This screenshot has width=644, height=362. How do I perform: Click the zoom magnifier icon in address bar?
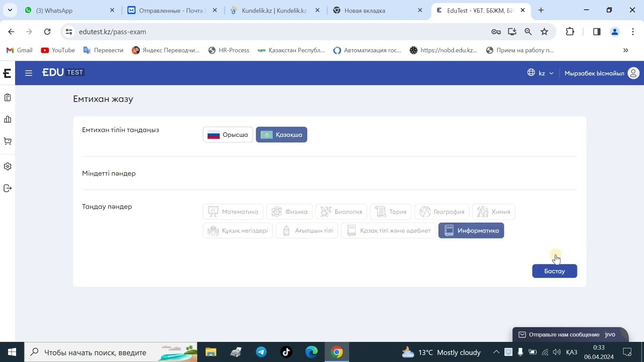pos(528,32)
